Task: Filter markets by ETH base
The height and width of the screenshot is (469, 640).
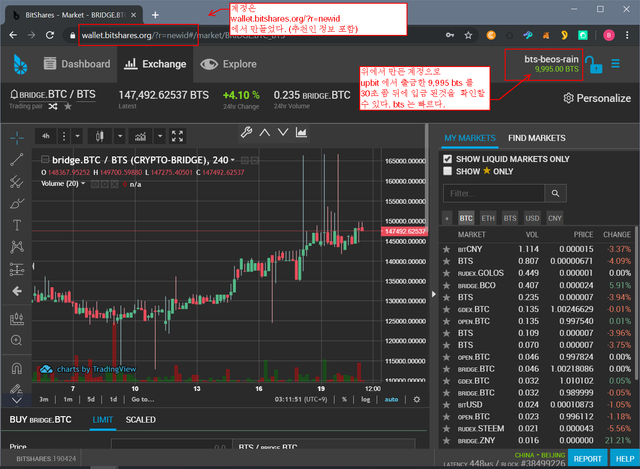Action: (x=488, y=218)
